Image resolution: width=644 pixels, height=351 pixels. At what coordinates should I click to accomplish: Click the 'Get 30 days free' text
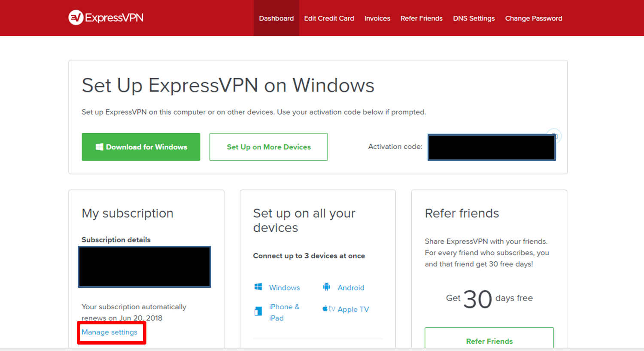coord(489,299)
